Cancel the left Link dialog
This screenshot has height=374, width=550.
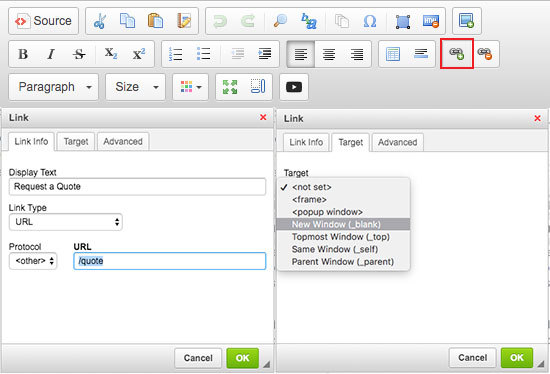198,358
